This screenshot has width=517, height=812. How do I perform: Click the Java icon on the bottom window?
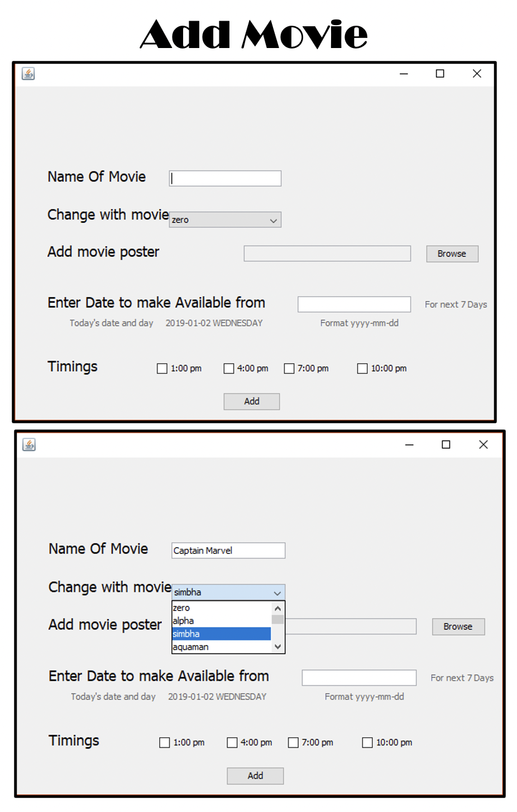pos(28,444)
